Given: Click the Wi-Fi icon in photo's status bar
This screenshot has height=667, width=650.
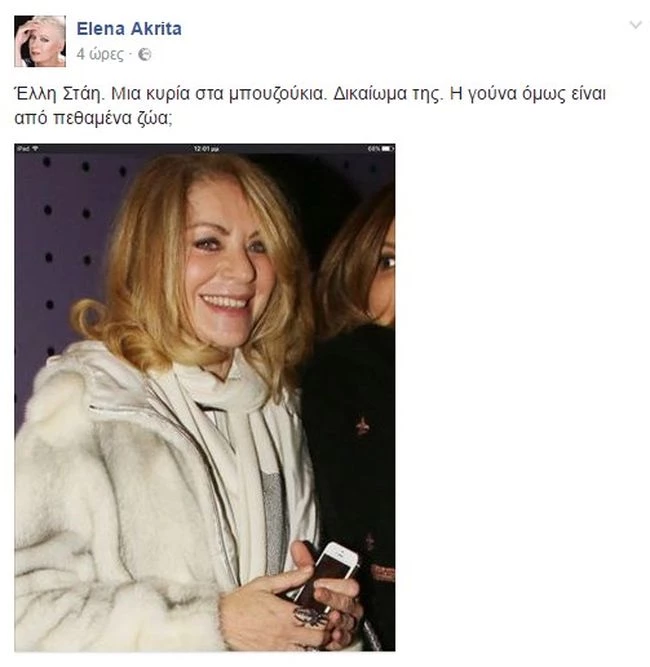Looking at the screenshot, I should click(35, 148).
